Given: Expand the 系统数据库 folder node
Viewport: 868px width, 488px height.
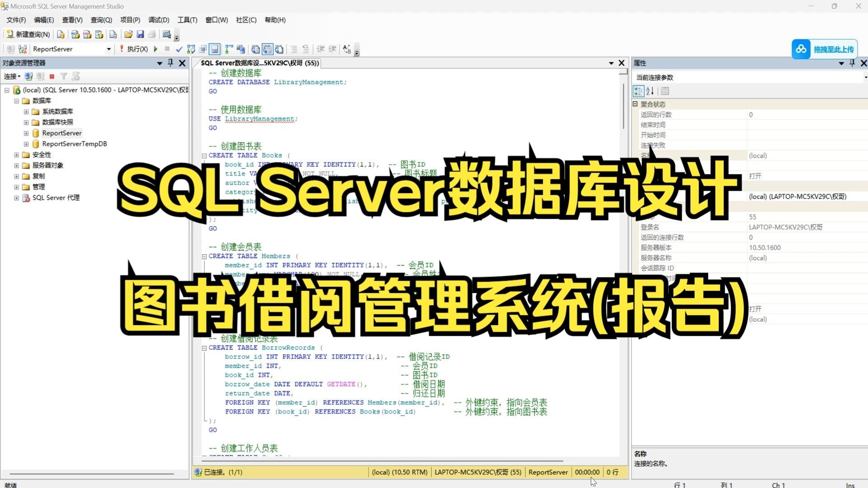Looking at the screenshot, I should 26,112.
